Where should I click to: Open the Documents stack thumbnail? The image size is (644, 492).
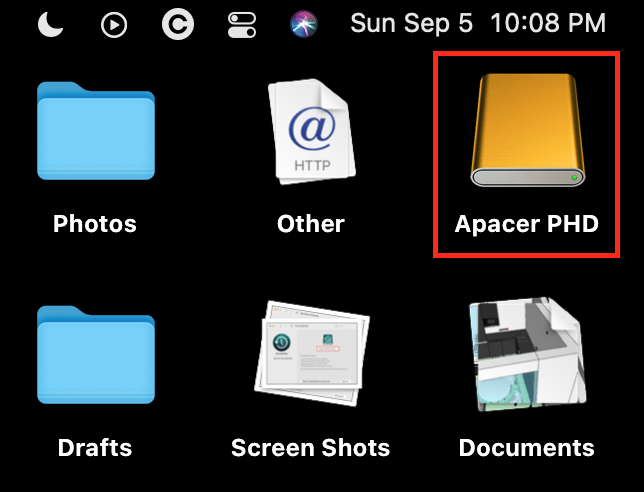[528, 354]
